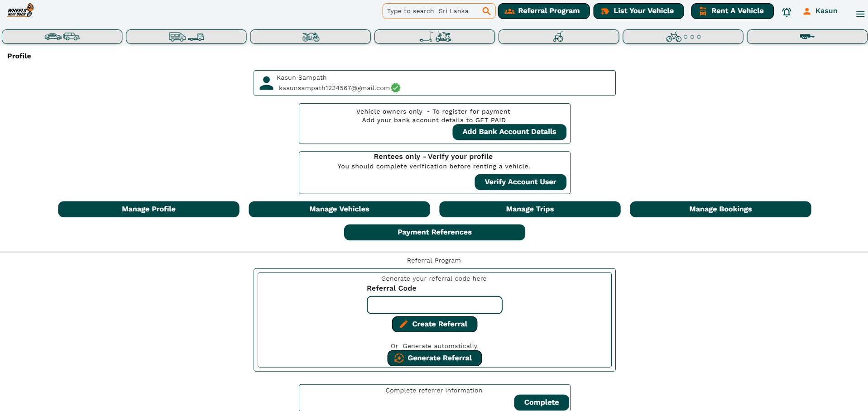Open the hamburger menu
Screen dimensions: 868x411
click(x=860, y=14)
